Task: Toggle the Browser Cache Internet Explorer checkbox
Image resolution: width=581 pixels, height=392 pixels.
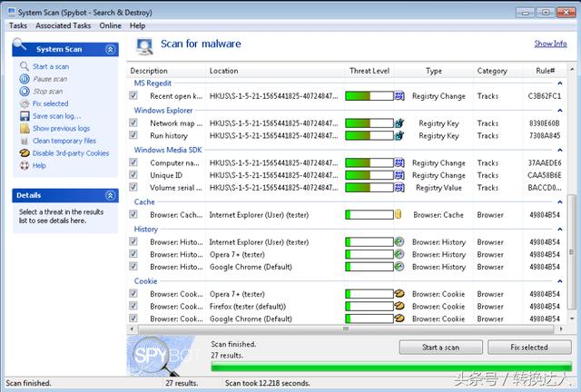Action: coord(133,214)
